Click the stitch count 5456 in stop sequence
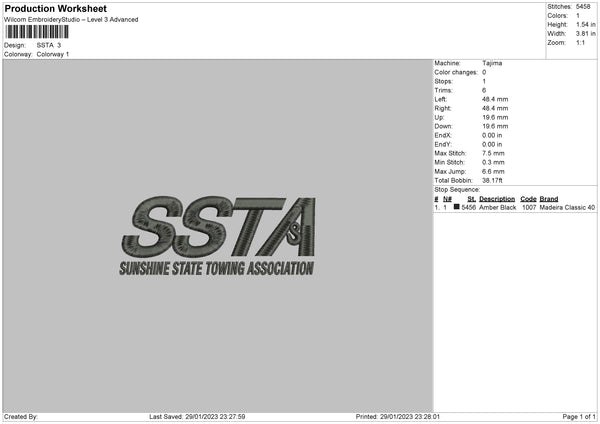The height and width of the screenshot is (424, 600). point(468,207)
